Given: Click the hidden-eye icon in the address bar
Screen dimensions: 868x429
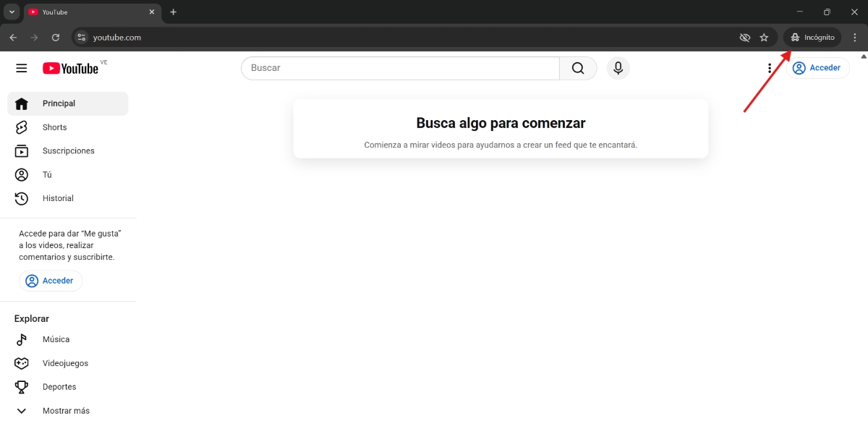Looking at the screenshot, I should pos(744,37).
